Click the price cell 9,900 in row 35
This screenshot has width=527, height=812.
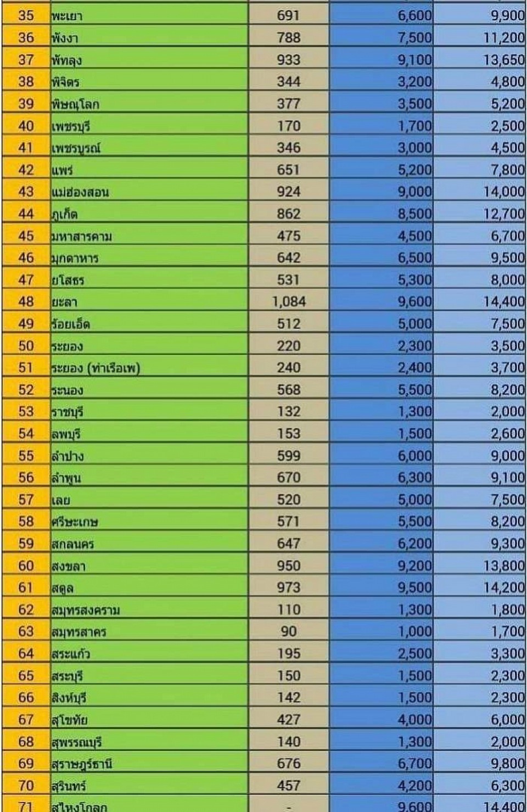(x=479, y=15)
